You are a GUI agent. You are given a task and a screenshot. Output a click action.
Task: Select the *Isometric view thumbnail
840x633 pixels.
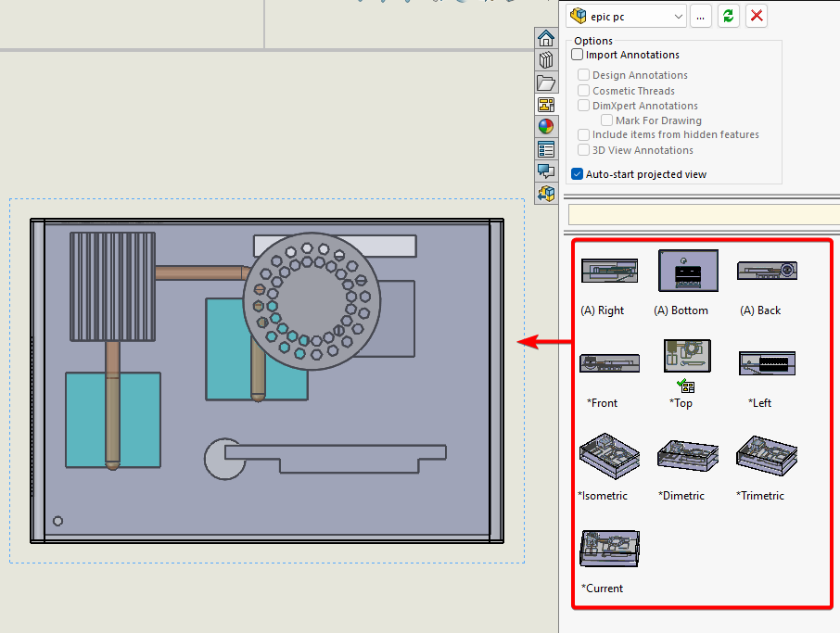coord(610,456)
